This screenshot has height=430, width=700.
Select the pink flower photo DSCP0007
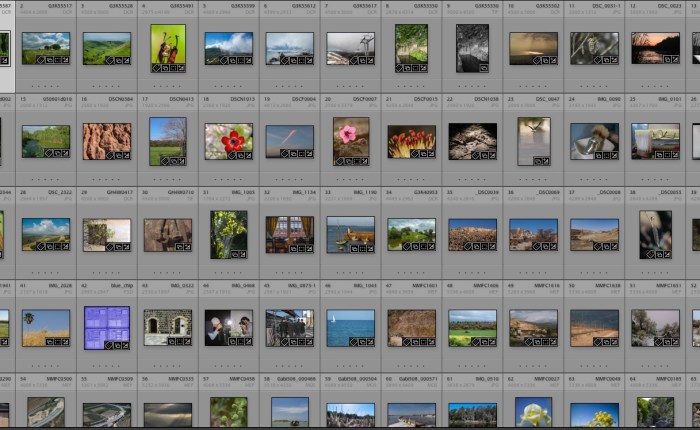click(x=350, y=138)
